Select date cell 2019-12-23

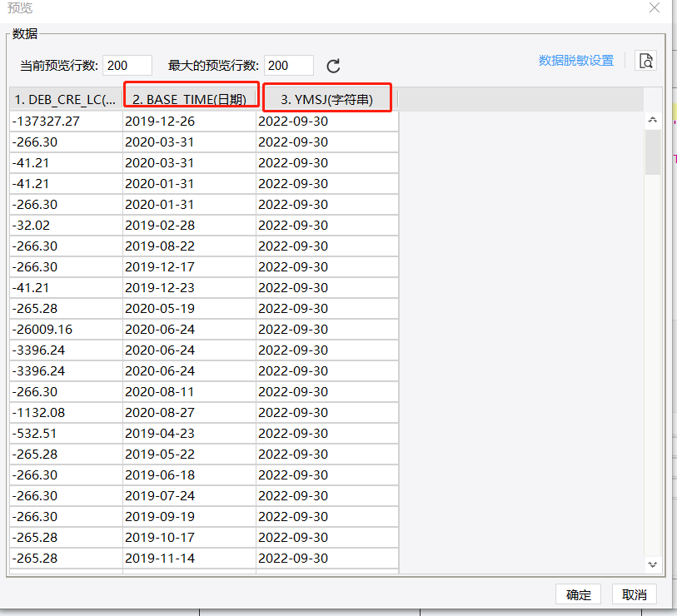coord(190,287)
